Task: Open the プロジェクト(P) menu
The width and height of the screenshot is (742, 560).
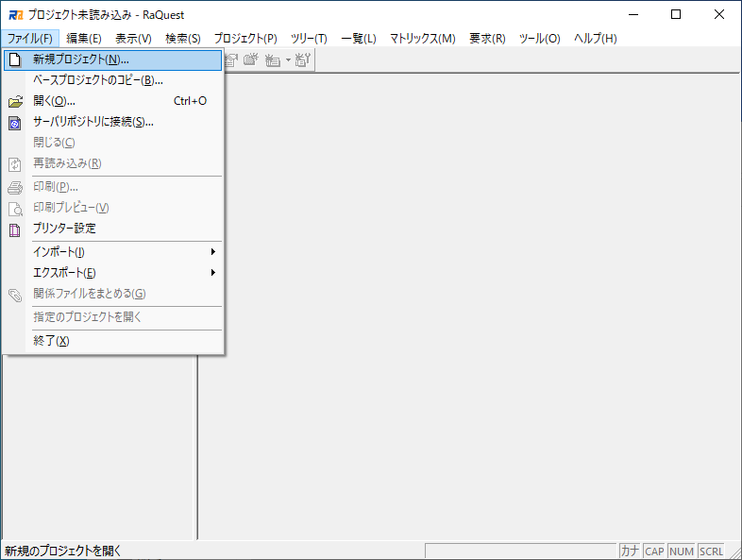Action: tap(245, 39)
